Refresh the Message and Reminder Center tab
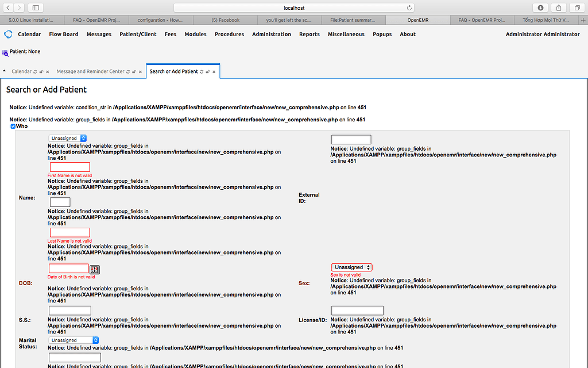The height and width of the screenshot is (368, 588). (x=128, y=71)
